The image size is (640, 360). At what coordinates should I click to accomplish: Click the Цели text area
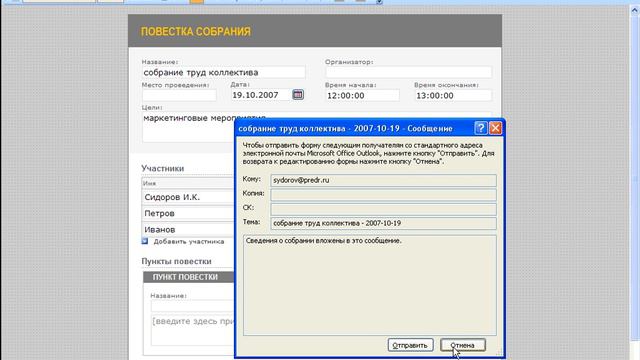click(189, 127)
